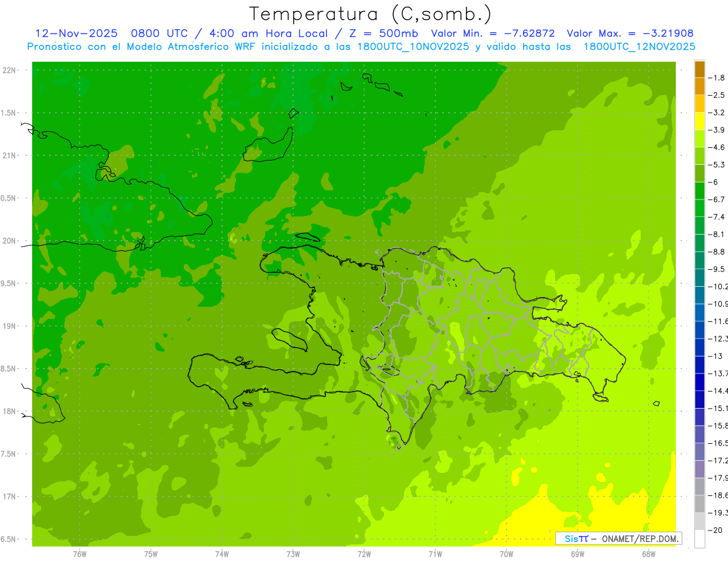Screen dimensions: 728x562
Task: Click the date '12-Nov-2025' in the header
Action: pos(76,33)
